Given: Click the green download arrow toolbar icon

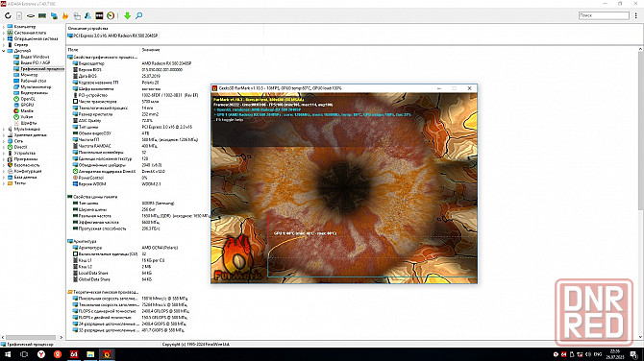Looking at the screenshot, I should click(x=127, y=15).
